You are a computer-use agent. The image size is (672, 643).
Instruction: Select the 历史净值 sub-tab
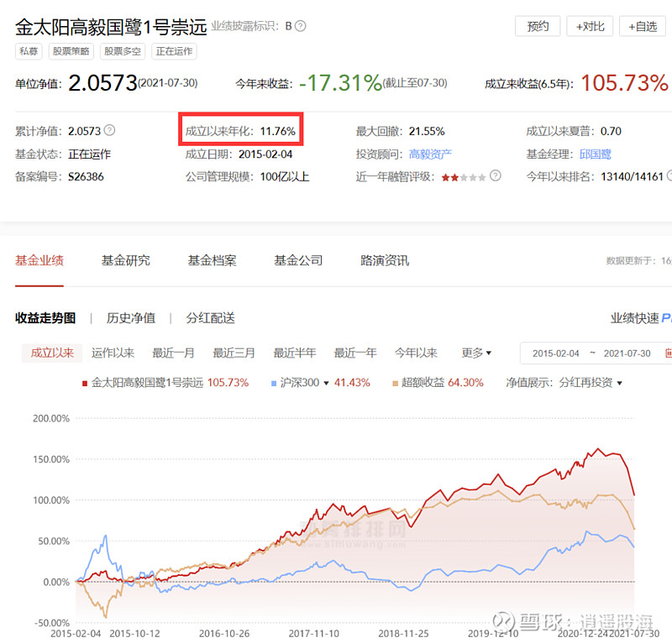131,318
